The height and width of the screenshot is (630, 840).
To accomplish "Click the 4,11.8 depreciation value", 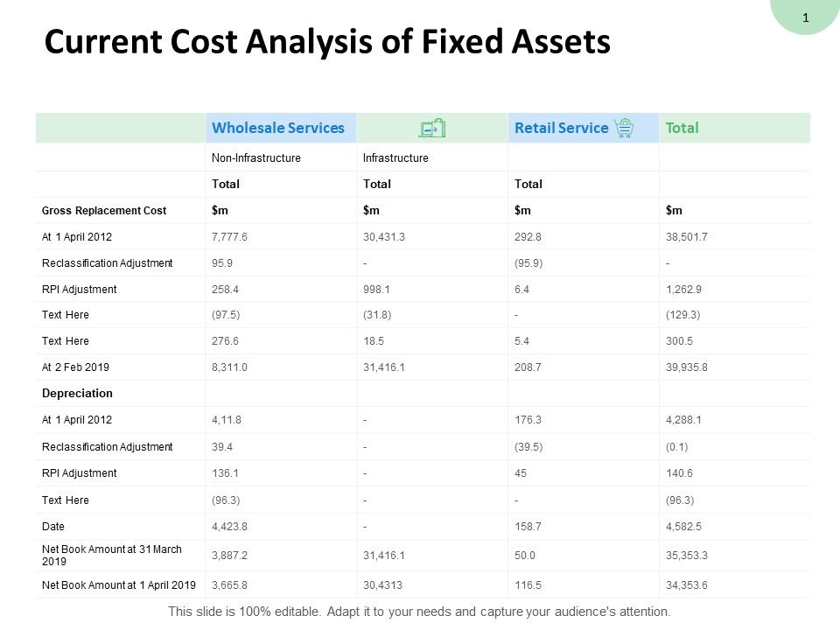I will [226, 419].
